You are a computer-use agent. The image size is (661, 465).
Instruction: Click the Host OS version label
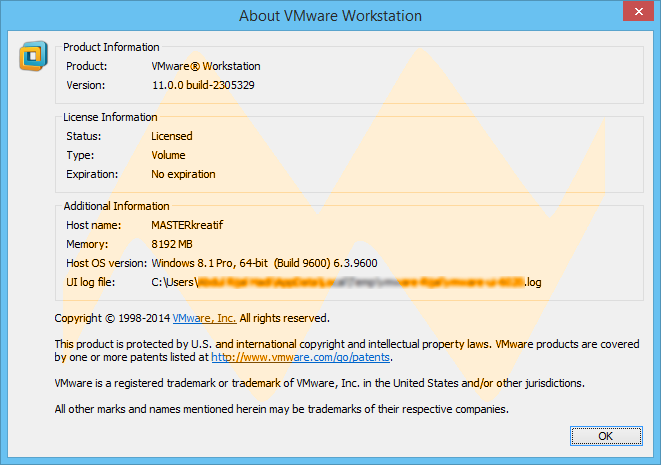106,263
